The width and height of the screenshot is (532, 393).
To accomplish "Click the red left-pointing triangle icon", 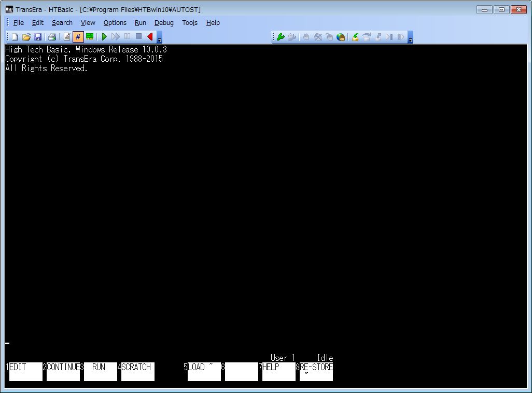I will tap(150, 37).
